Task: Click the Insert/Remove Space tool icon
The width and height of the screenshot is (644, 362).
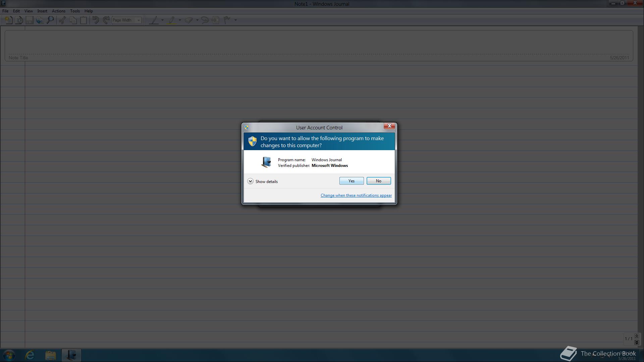Action: [216, 20]
